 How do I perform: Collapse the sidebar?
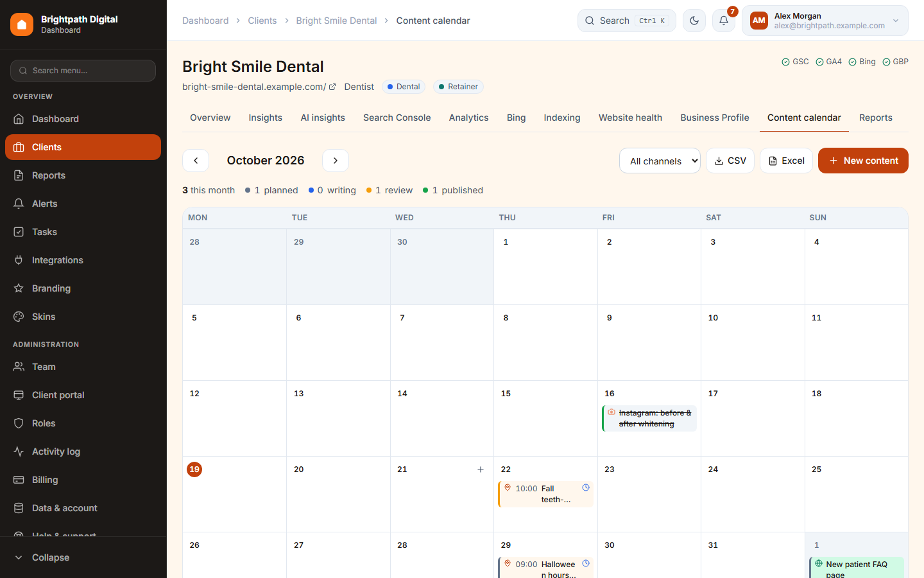[83, 557]
